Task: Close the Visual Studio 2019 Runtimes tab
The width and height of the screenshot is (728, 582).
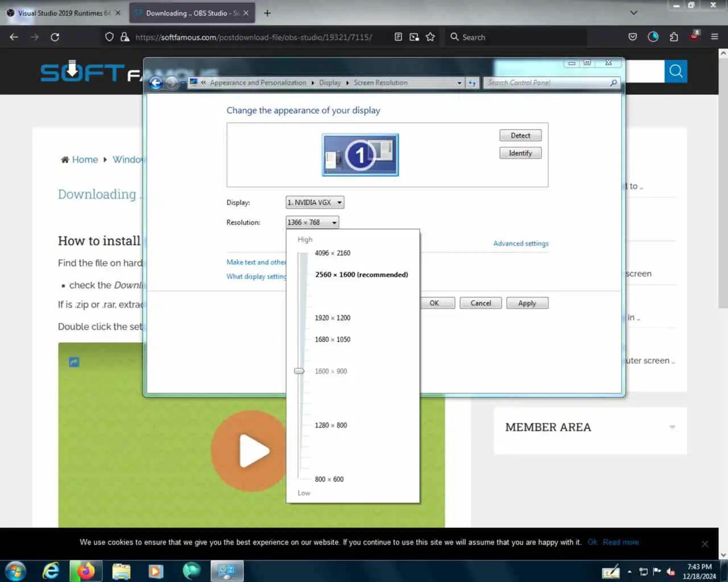Action: 118,13
